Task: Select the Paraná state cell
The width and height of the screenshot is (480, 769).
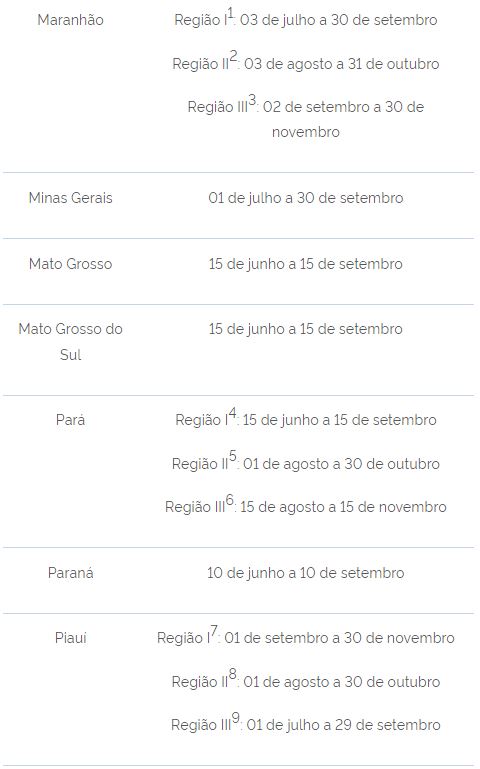Action: (70, 573)
